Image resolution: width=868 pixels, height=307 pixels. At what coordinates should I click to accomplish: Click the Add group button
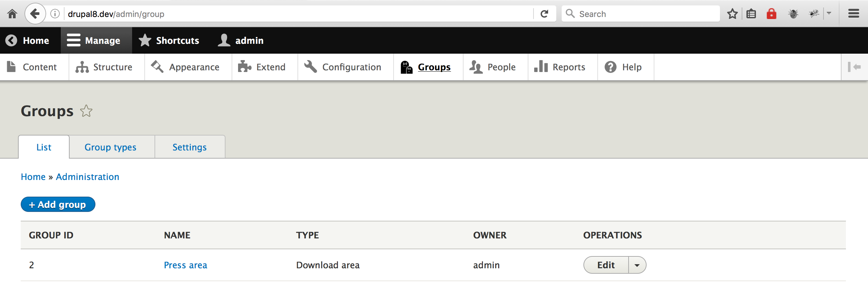pyautogui.click(x=58, y=204)
